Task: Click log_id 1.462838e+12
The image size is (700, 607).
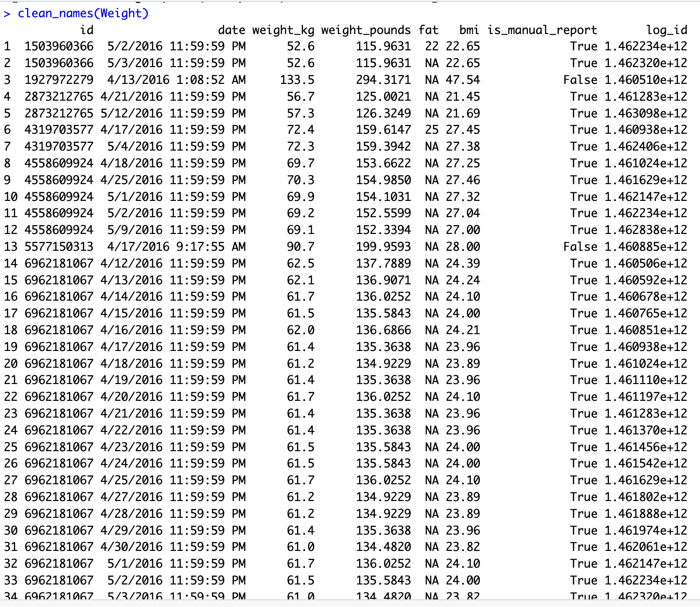Action: click(646, 230)
